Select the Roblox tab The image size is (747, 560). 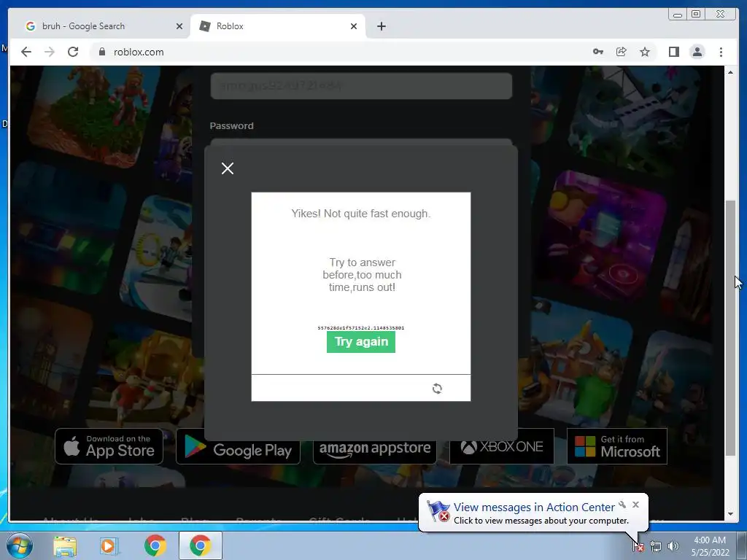pyautogui.click(x=278, y=26)
